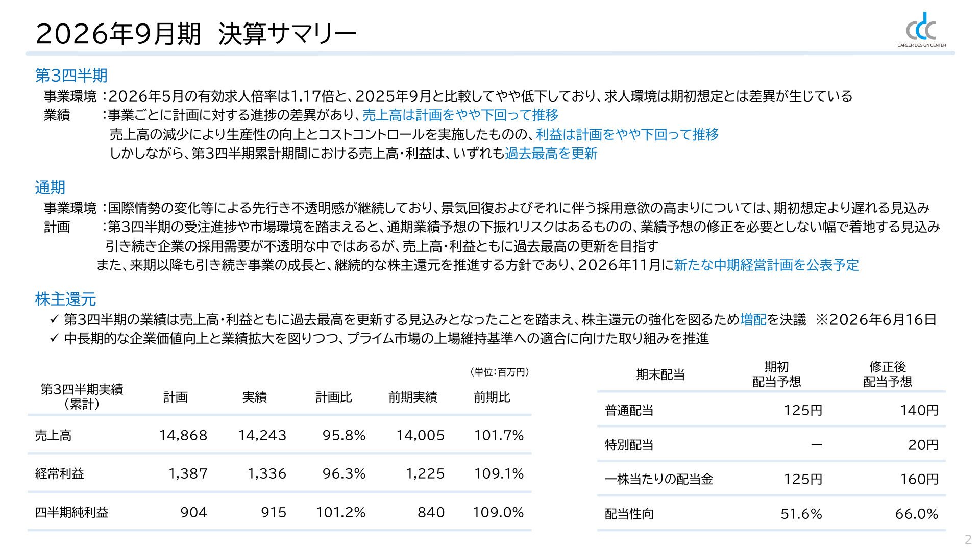Click blue text 利益は計画をやや下回って推移
Viewport: 980px width, 551px height.
pyautogui.click(x=627, y=134)
